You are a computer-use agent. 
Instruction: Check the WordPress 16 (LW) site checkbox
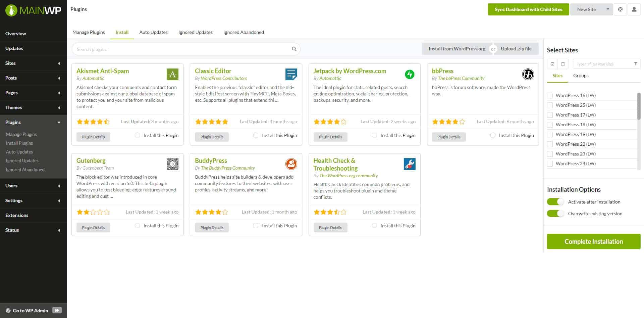(550, 95)
